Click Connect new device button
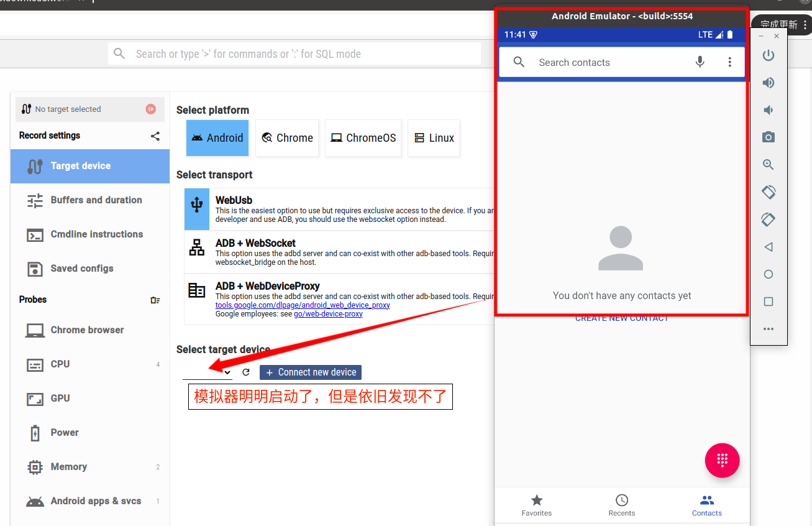 pyautogui.click(x=311, y=372)
